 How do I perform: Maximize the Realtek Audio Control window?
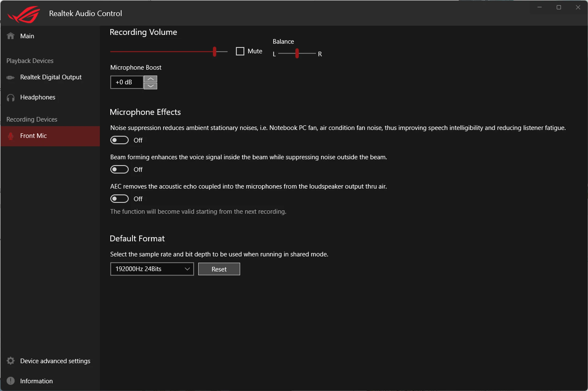coord(559,7)
